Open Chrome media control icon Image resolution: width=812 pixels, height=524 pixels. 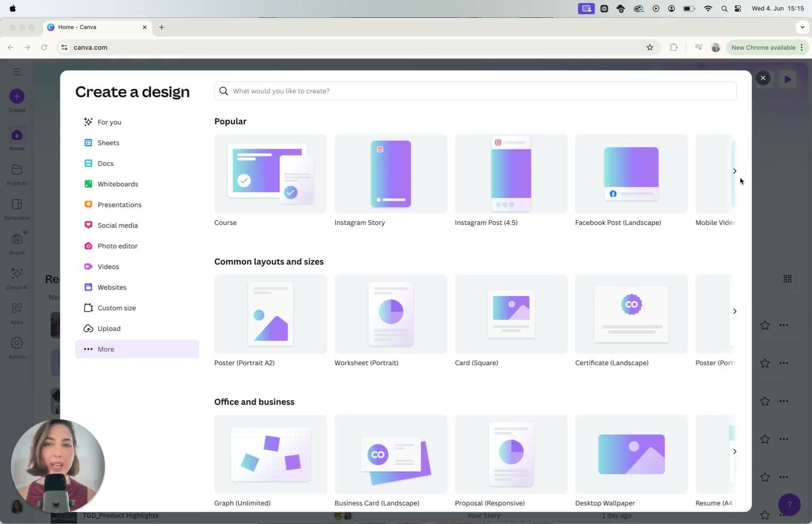point(699,47)
